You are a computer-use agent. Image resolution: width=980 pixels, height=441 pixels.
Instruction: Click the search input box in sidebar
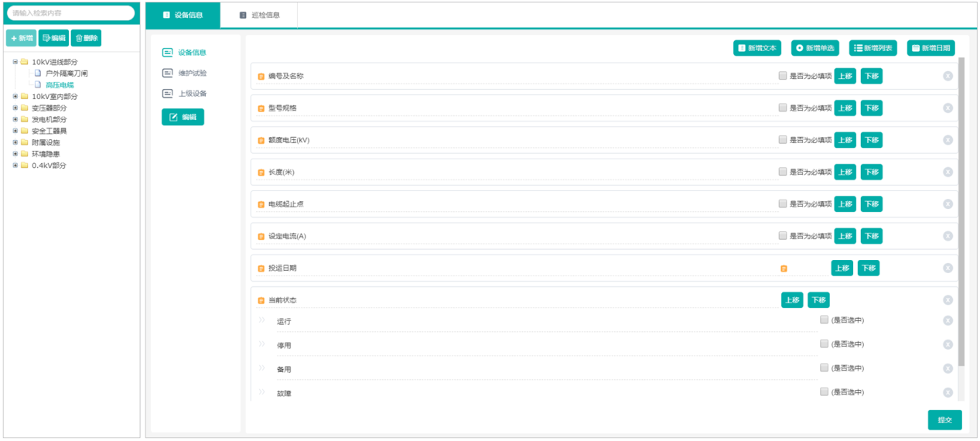pos(70,13)
